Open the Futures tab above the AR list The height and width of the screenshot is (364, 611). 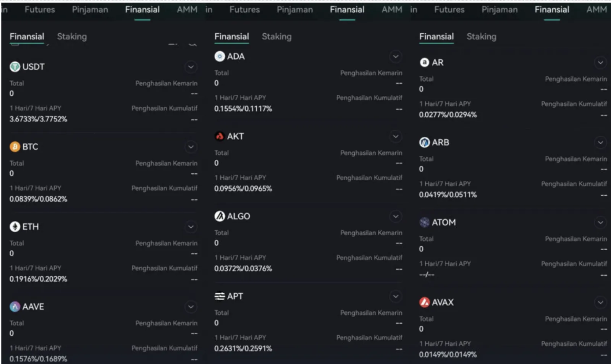(x=449, y=10)
